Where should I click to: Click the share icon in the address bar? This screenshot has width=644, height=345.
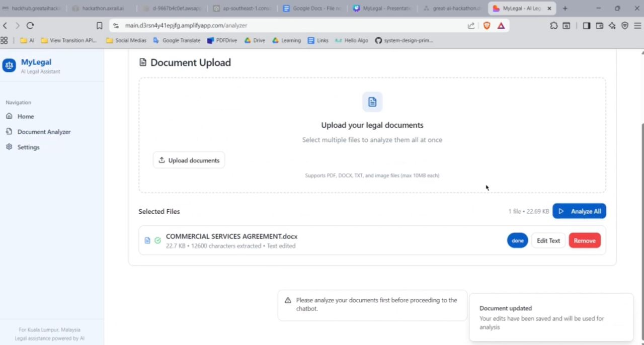471,25
